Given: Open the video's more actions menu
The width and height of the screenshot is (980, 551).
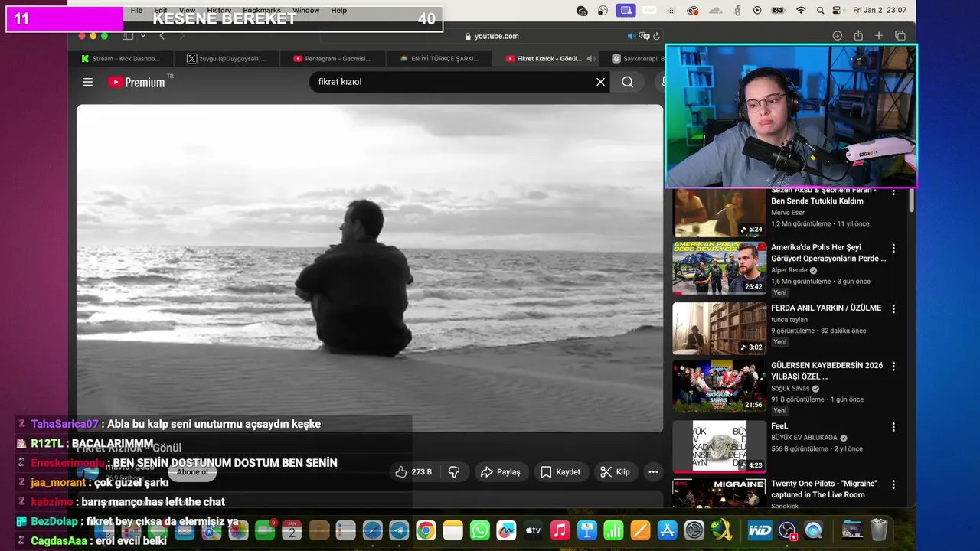Looking at the screenshot, I should click(x=653, y=472).
